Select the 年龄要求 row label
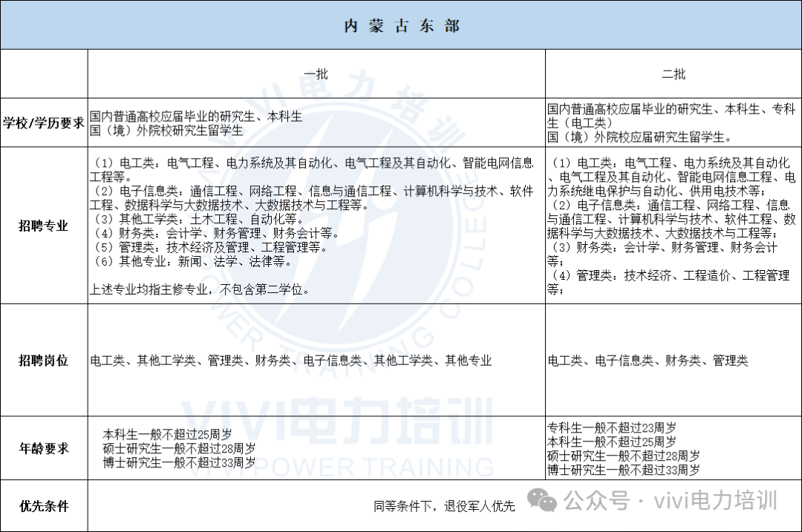The width and height of the screenshot is (802, 532). (x=44, y=448)
